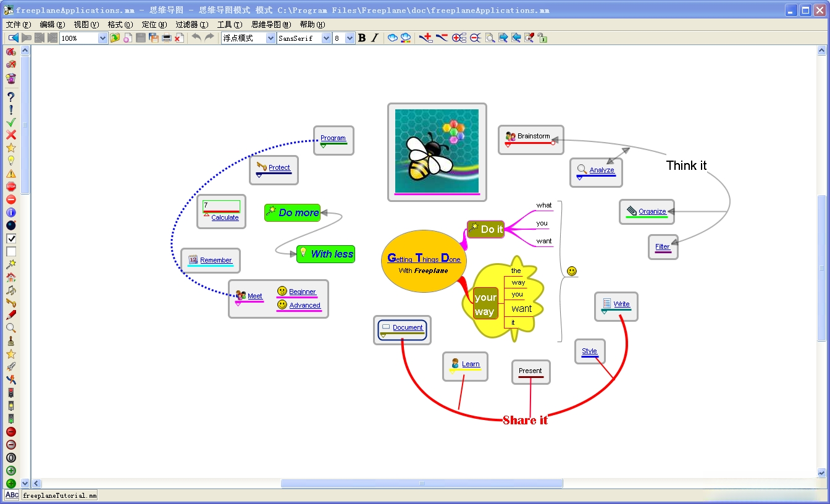Screen dimensions: 830x504
Task: Switch to freeplaneTutorial.mm tab
Action: coord(59,495)
